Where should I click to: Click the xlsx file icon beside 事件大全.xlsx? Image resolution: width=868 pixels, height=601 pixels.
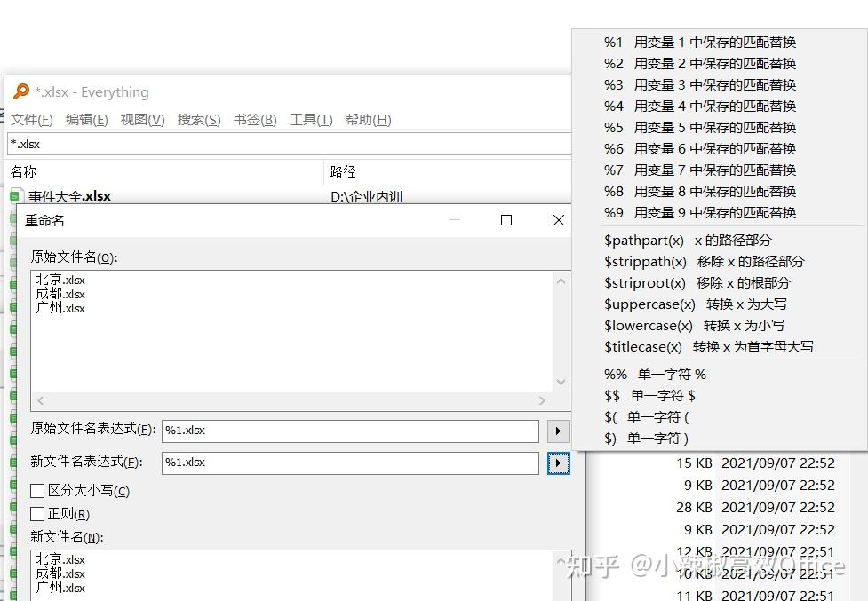(x=17, y=195)
